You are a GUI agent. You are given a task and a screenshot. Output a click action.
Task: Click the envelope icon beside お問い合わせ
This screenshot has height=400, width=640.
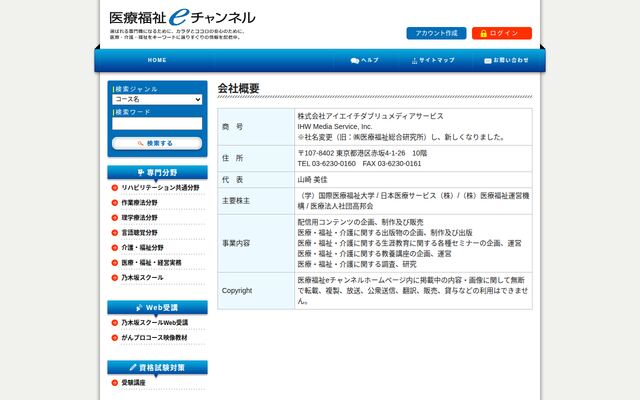[488, 61]
